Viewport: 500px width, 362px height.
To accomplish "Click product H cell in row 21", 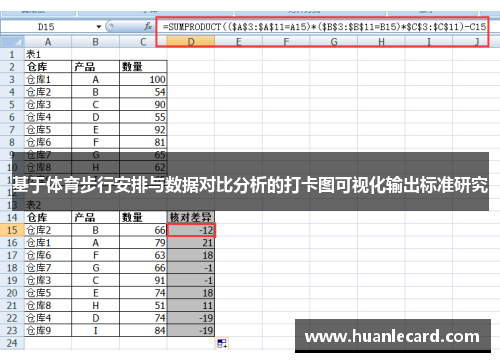I will click(x=95, y=305).
